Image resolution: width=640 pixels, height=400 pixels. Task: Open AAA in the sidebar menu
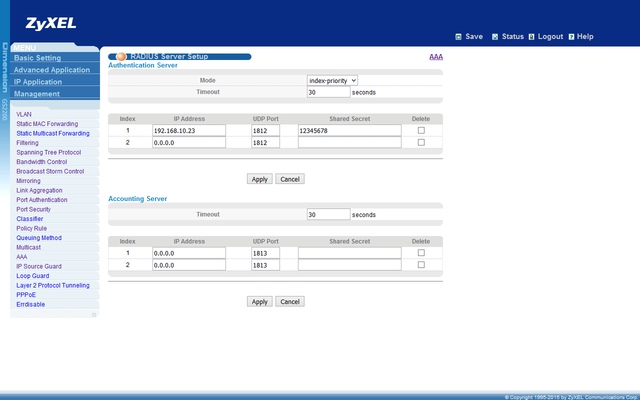coord(22,257)
